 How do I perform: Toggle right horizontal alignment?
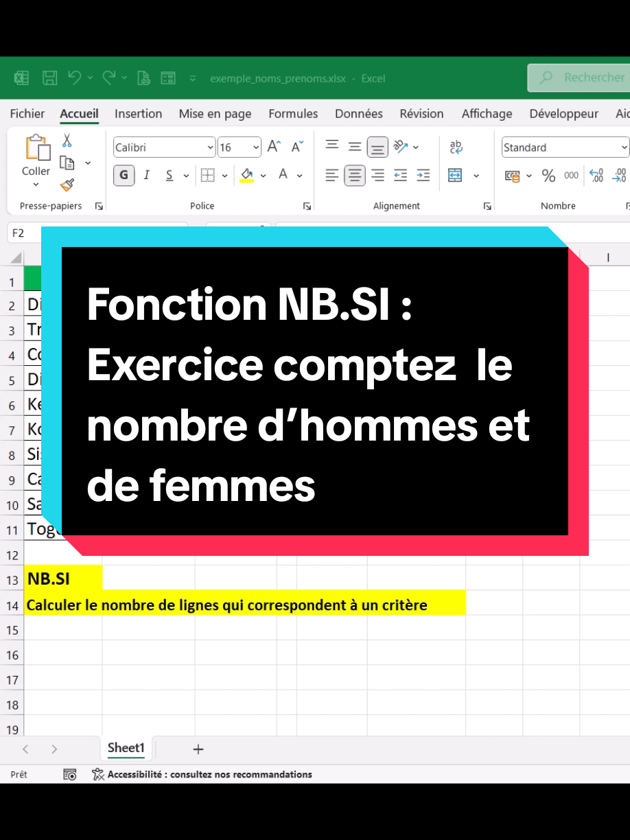[377, 176]
